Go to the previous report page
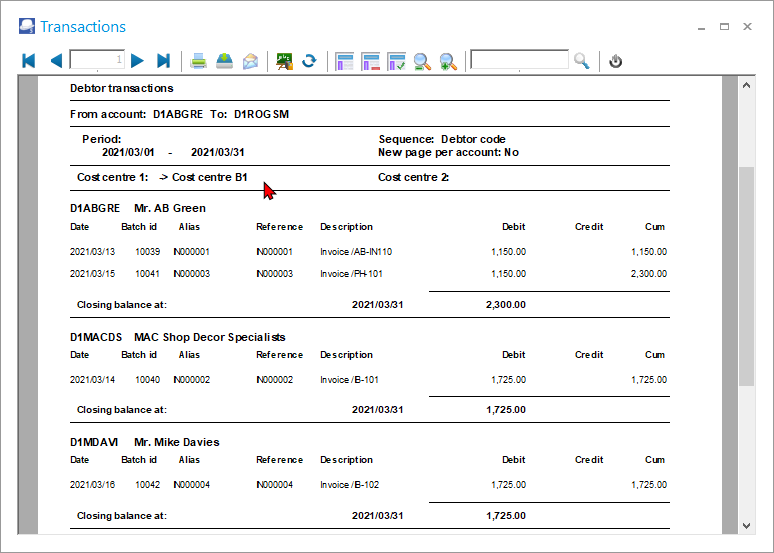Screen dimensions: 774x553 (x=56, y=61)
